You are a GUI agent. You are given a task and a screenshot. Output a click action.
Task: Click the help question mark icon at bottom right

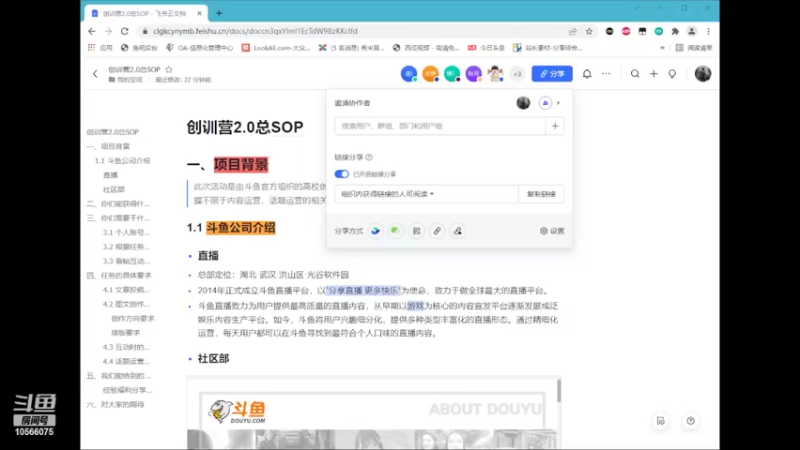coord(690,421)
